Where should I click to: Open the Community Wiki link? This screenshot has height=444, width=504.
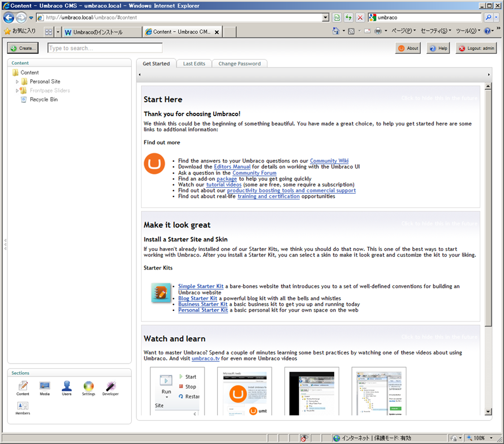(329, 161)
